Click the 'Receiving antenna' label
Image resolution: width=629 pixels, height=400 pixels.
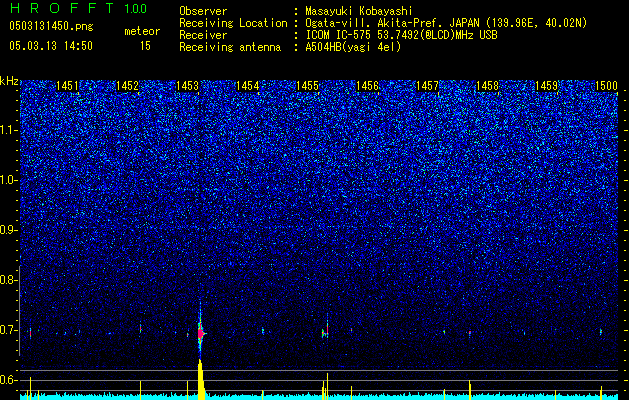230,47
